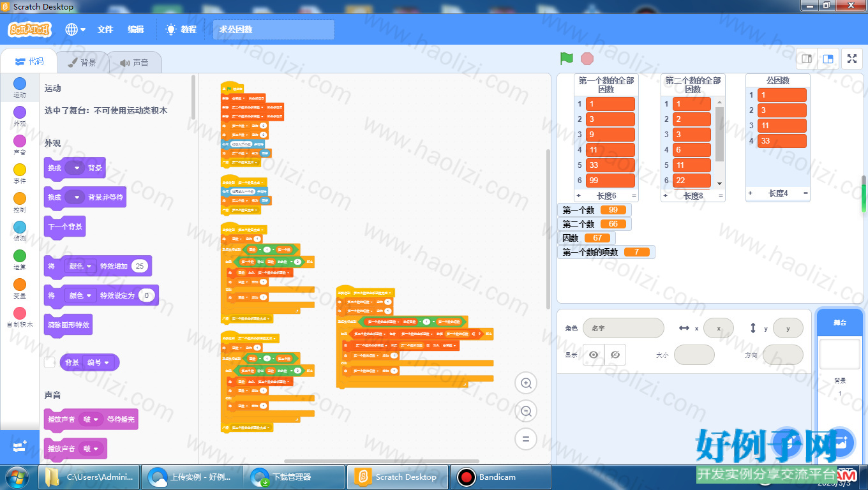Select the 运动 (Motion) block category circle
Viewport: 868px width, 490px height.
pyautogui.click(x=20, y=84)
